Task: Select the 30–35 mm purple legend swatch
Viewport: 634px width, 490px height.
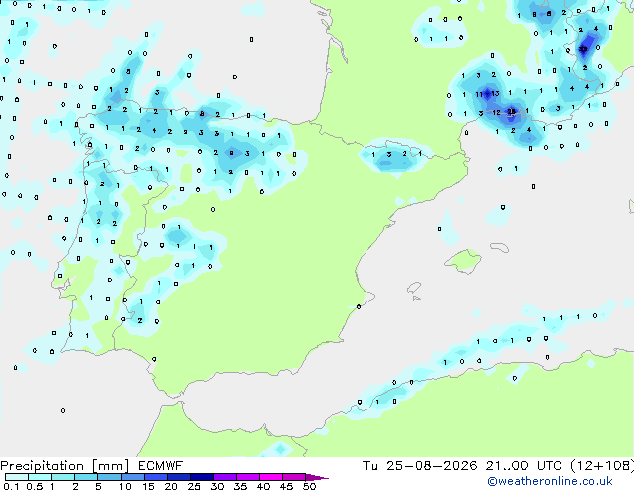Action: click(x=224, y=477)
